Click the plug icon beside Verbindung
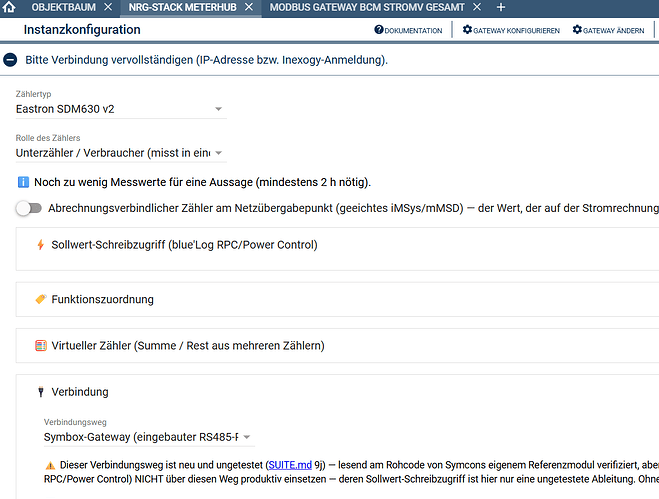This screenshot has width=659, height=499. 41,392
